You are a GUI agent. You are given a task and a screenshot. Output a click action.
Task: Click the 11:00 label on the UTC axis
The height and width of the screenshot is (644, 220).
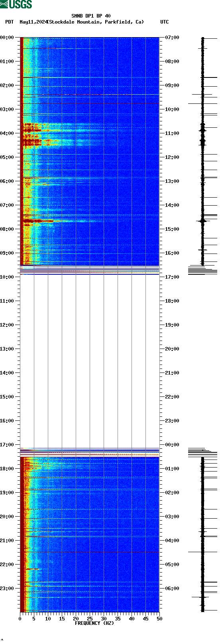click(x=172, y=133)
